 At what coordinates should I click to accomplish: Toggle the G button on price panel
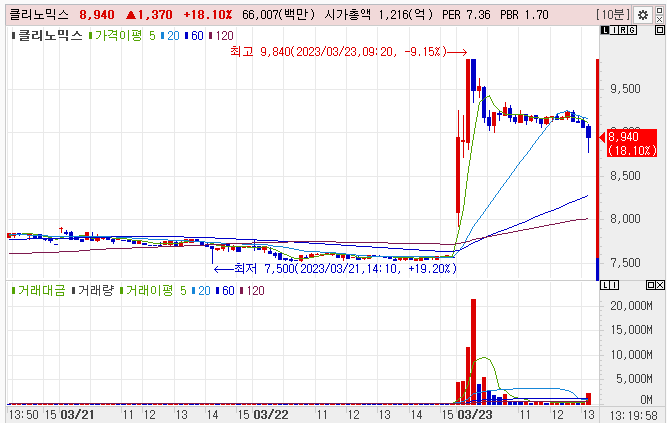[632, 30]
